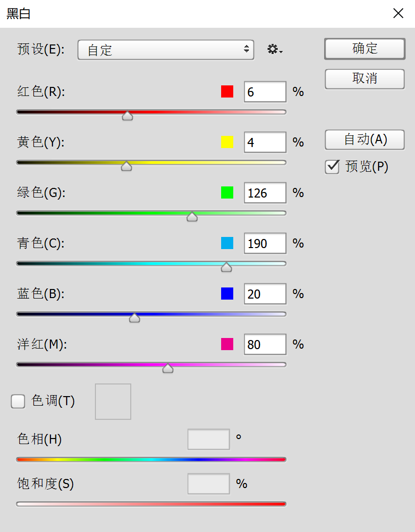Click the cyan color swatch
415x532 pixels.
coord(227,243)
